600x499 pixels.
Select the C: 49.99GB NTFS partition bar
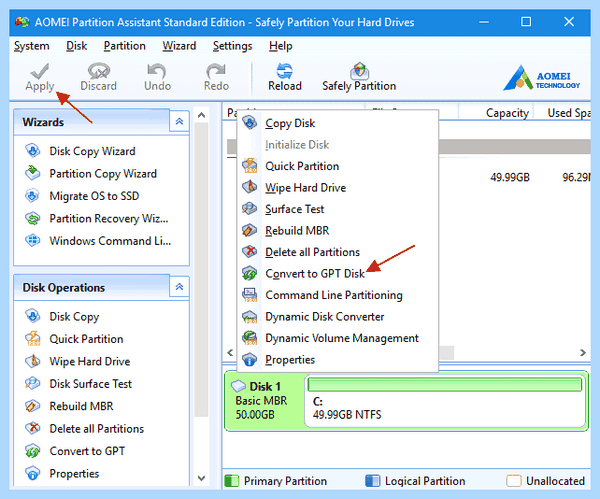445,401
